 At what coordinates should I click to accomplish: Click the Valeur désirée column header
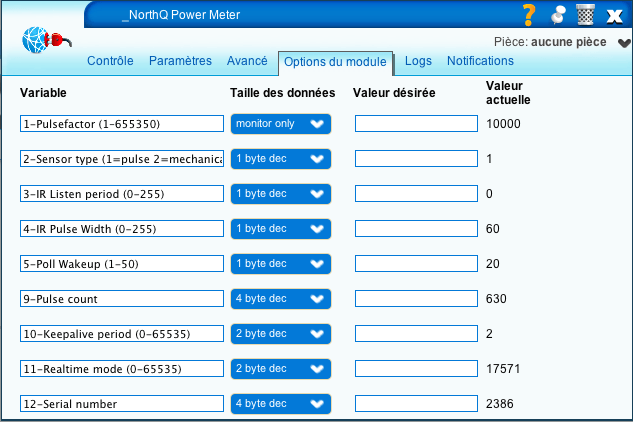coord(394,93)
